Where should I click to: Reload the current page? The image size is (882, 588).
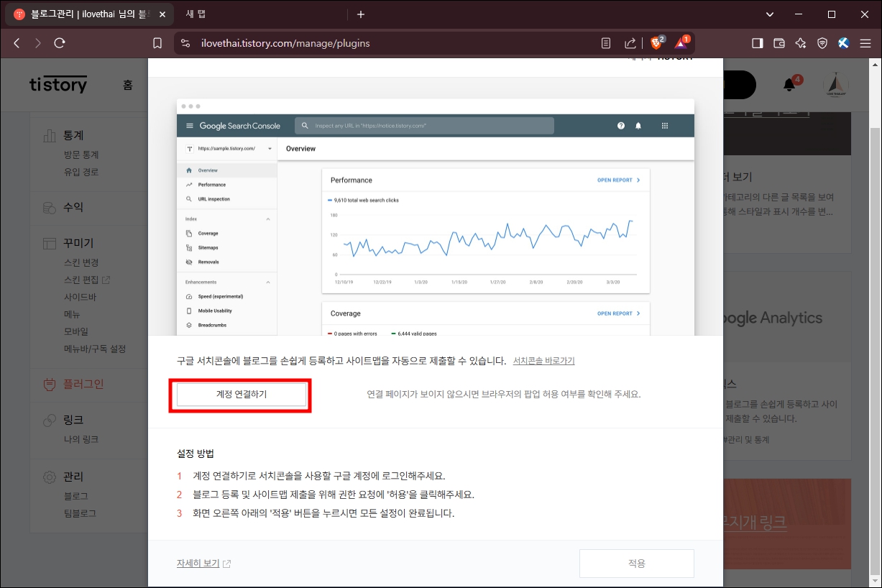click(x=60, y=43)
